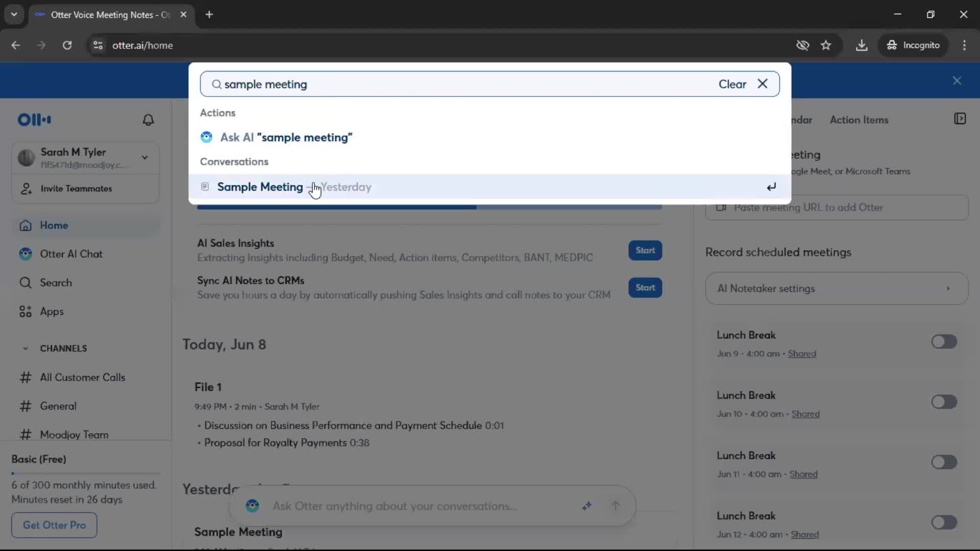Toggle the right side panel icon
The height and width of the screenshot is (551, 980).
(x=960, y=119)
